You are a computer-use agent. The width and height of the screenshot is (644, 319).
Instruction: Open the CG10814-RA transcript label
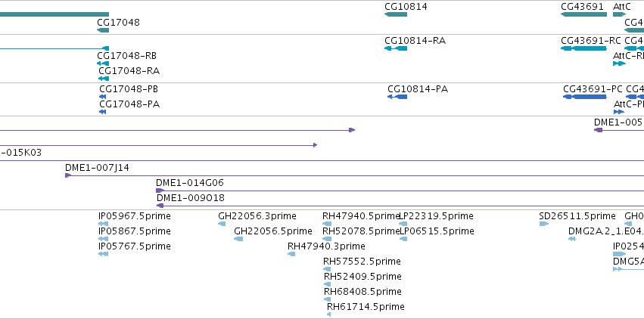coord(415,41)
